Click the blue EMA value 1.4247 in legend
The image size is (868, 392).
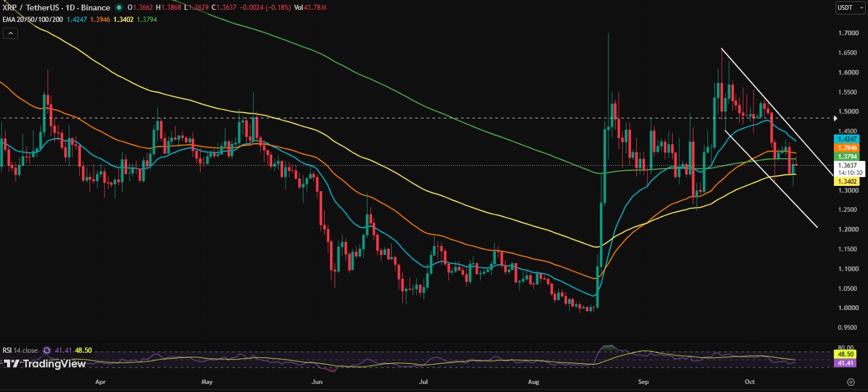(x=76, y=19)
